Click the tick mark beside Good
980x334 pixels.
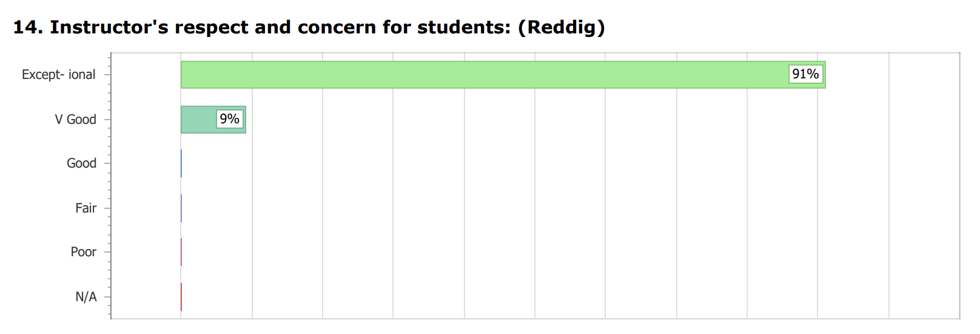pos(107,163)
